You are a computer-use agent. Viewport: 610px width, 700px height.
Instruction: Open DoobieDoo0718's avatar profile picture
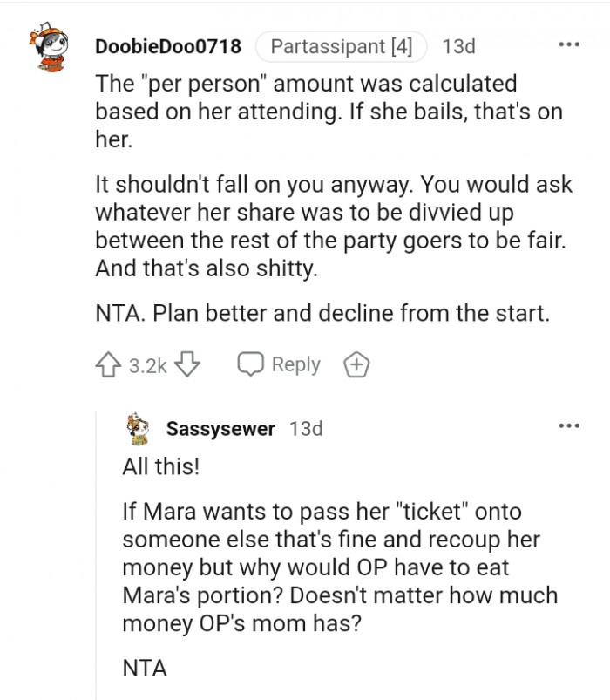pyautogui.click(x=51, y=51)
